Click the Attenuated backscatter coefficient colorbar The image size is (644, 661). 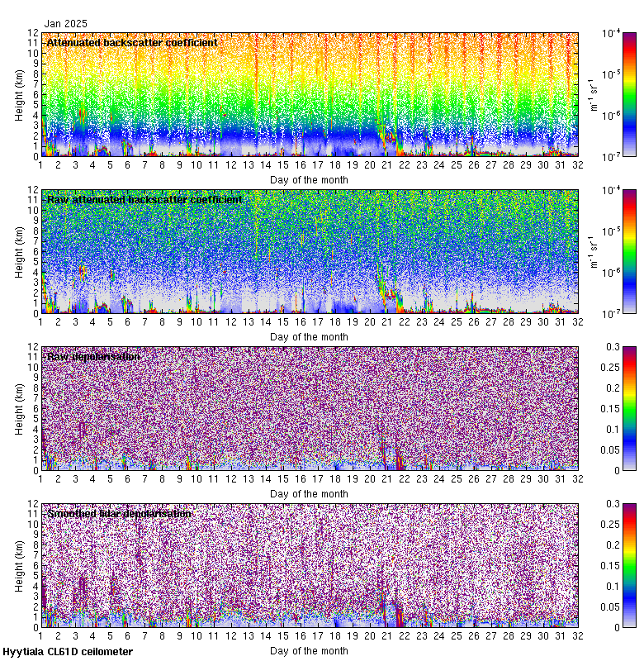(x=629, y=94)
